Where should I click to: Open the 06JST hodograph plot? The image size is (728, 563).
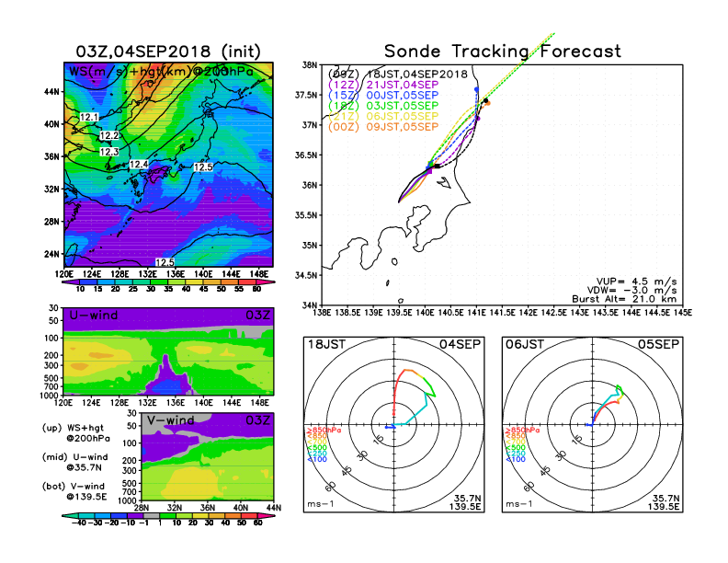coord(593,425)
